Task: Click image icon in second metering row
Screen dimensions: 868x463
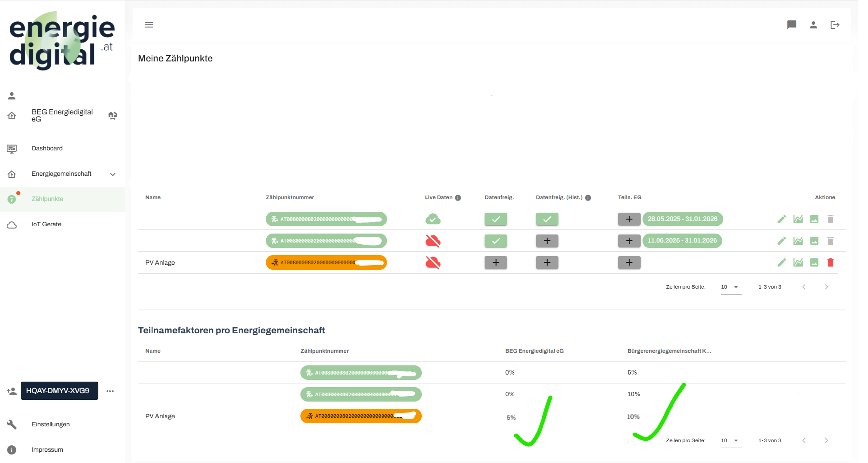Action: [x=814, y=241]
